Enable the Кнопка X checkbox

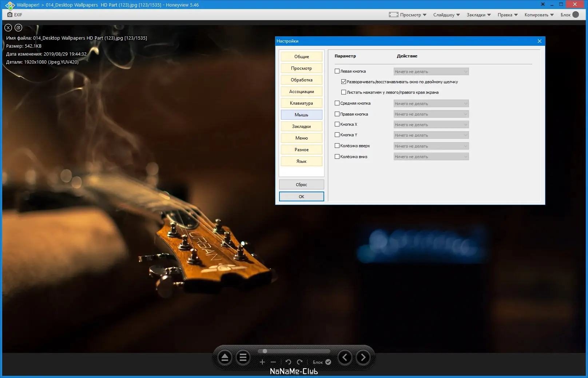click(337, 124)
